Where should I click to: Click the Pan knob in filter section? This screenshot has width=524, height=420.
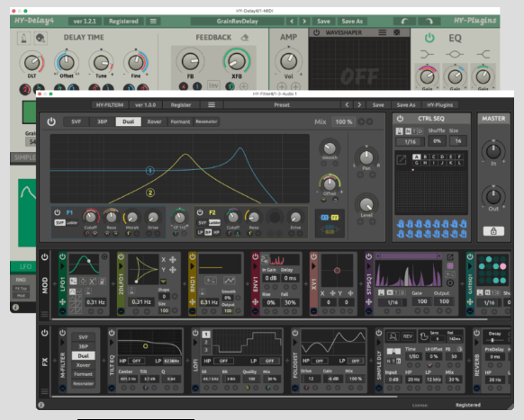[366, 156]
